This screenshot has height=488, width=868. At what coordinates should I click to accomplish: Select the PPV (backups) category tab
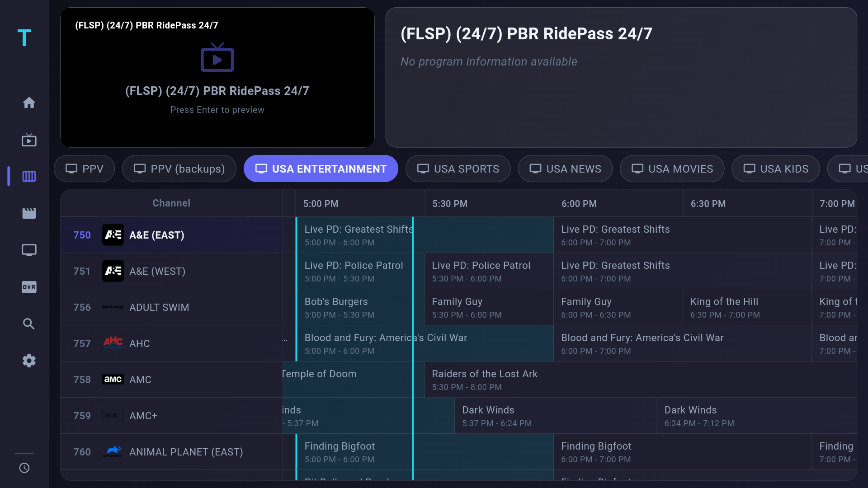pos(179,169)
